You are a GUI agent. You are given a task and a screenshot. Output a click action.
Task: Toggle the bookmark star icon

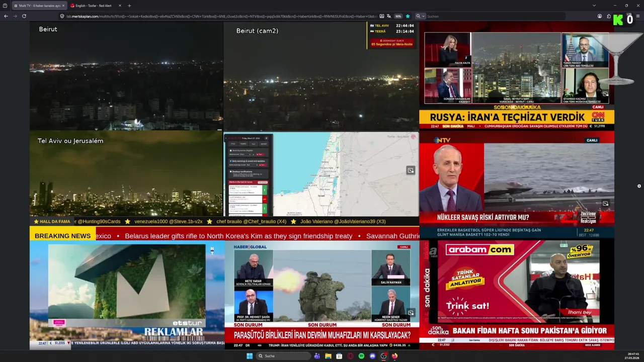tap(408, 16)
